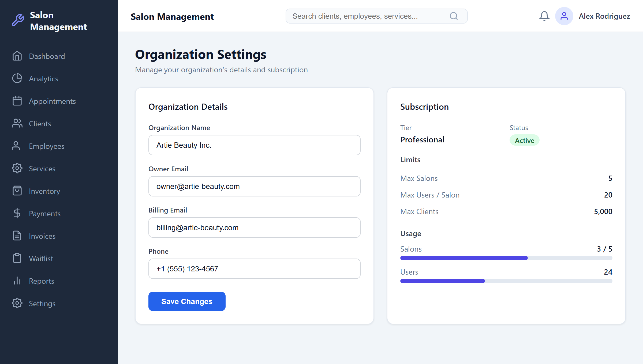Click the Clients people icon
Image resolution: width=643 pixels, height=364 pixels.
(17, 123)
